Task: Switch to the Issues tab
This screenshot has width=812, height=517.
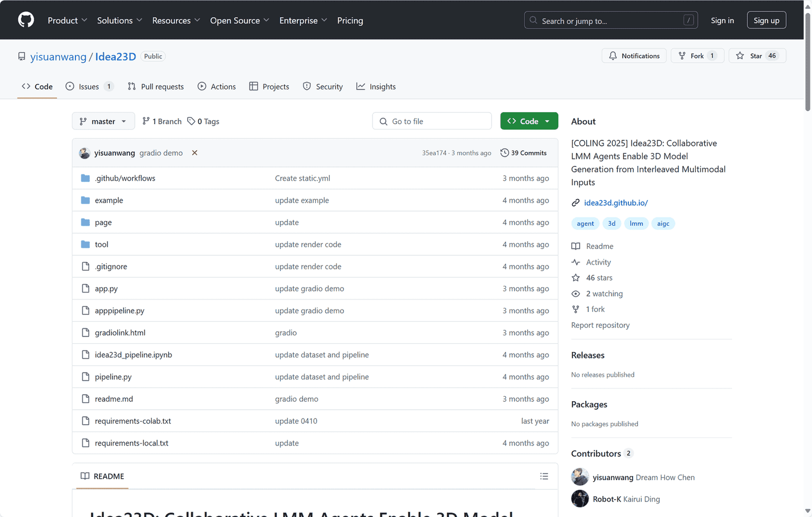Action: tap(89, 86)
